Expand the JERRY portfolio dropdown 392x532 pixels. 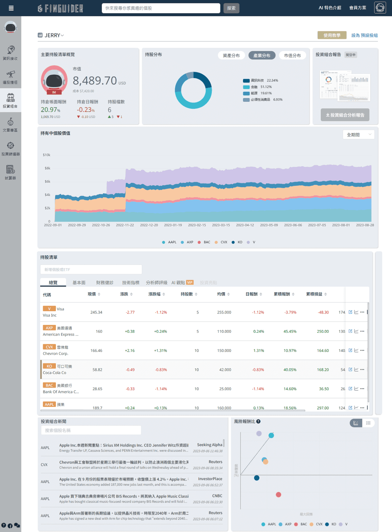(54, 35)
